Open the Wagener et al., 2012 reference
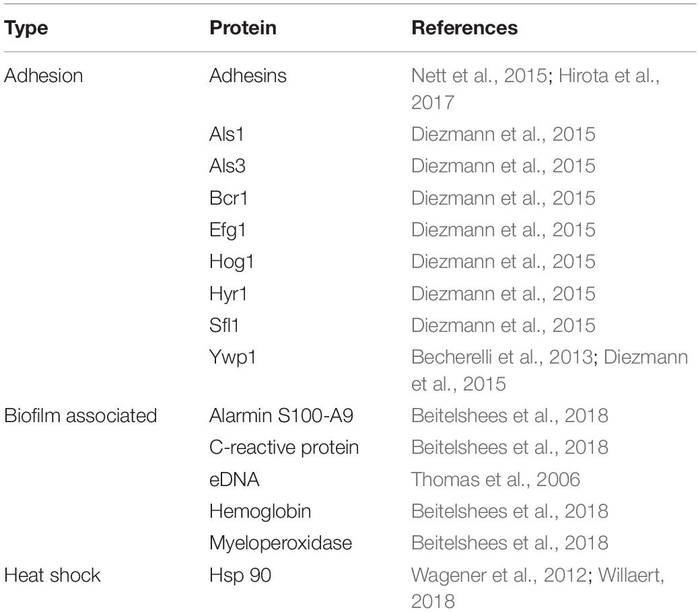This screenshot has height=612, width=700. point(499,575)
